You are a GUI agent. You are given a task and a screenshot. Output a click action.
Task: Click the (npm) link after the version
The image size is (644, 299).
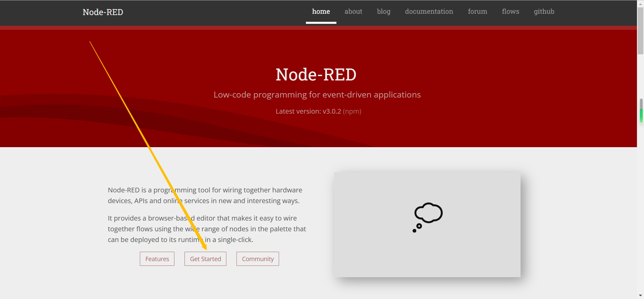(352, 111)
